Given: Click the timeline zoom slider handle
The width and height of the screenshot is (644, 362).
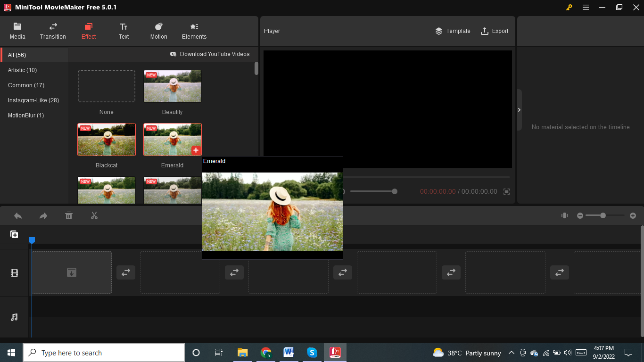Looking at the screenshot, I should coord(603,215).
